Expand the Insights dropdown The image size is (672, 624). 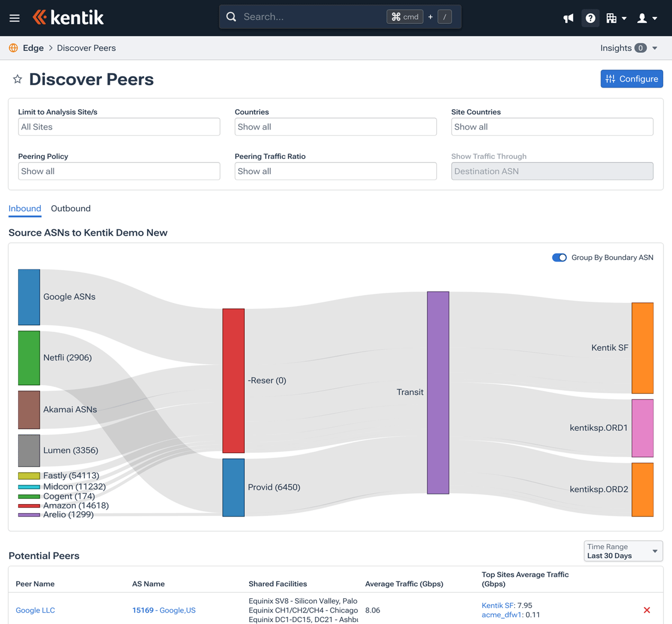tap(628, 47)
